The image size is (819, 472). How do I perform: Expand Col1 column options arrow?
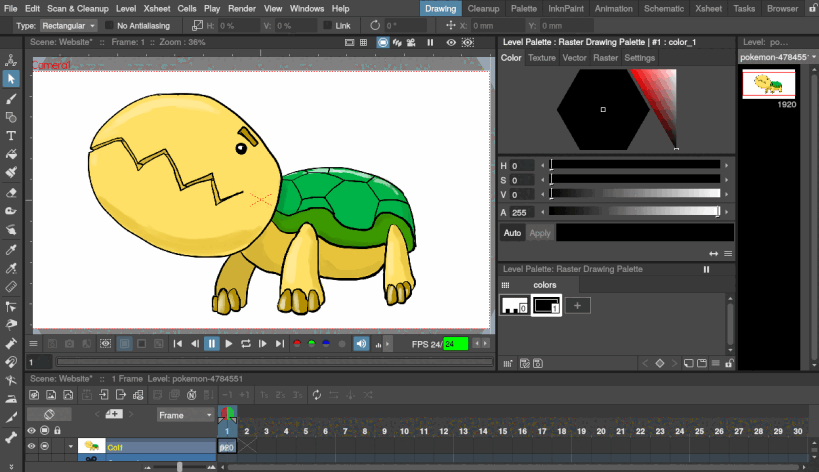(71, 446)
